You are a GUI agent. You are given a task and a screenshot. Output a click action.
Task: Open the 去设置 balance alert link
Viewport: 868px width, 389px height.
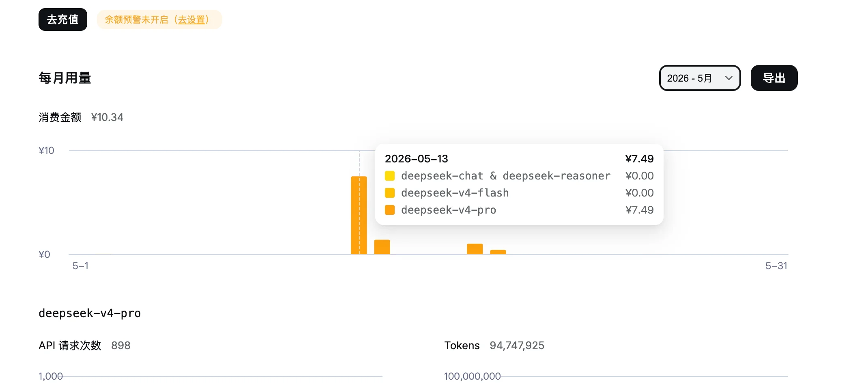(x=191, y=20)
